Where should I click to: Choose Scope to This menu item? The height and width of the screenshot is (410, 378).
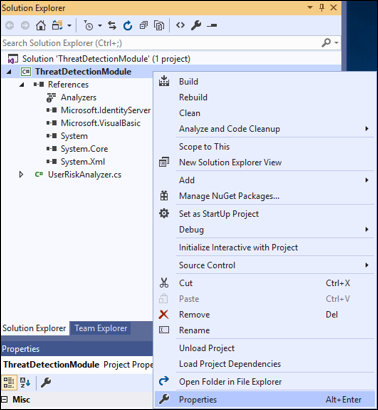point(265,147)
